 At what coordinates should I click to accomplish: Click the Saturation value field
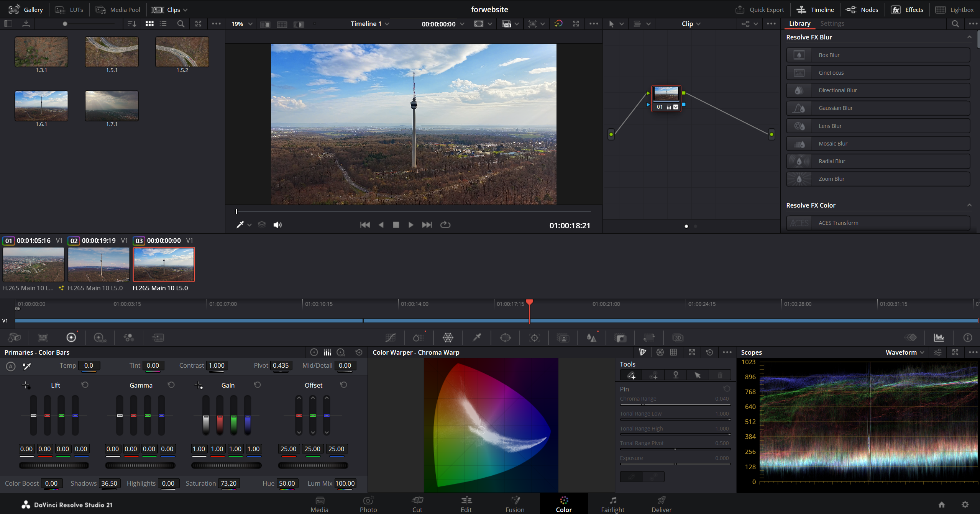tap(228, 483)
